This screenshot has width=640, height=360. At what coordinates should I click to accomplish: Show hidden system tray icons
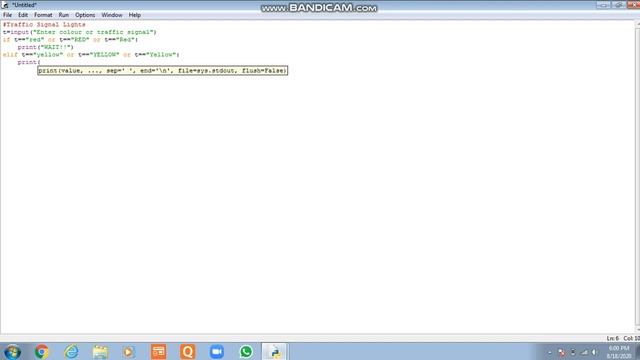click(550, 352)
